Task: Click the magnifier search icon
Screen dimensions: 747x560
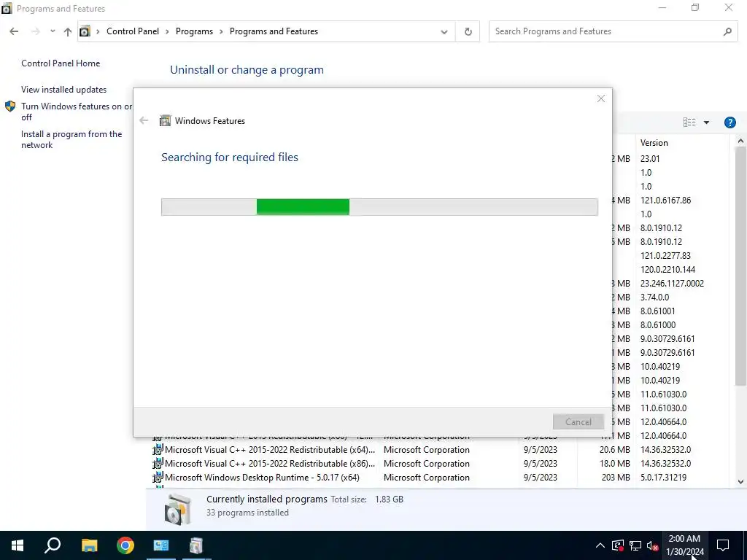Action: 727,31
